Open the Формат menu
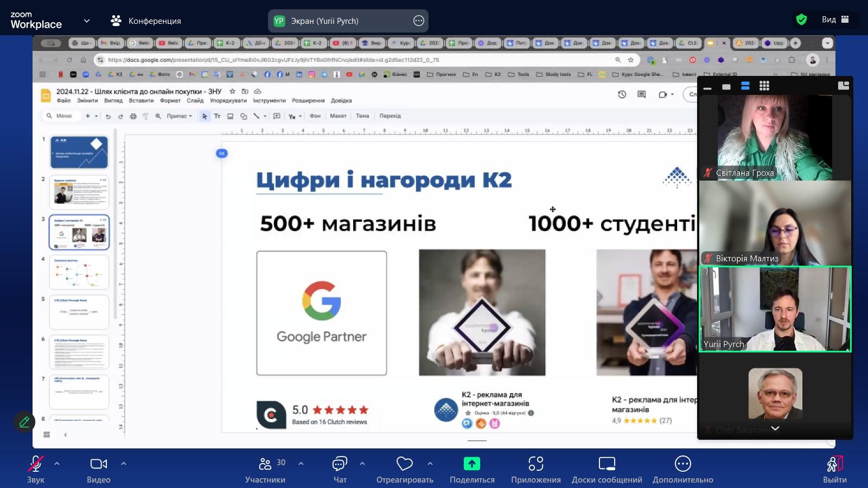The width and height of the screenshot is (868, 488). pyautogui.click(x=170, y=100)
